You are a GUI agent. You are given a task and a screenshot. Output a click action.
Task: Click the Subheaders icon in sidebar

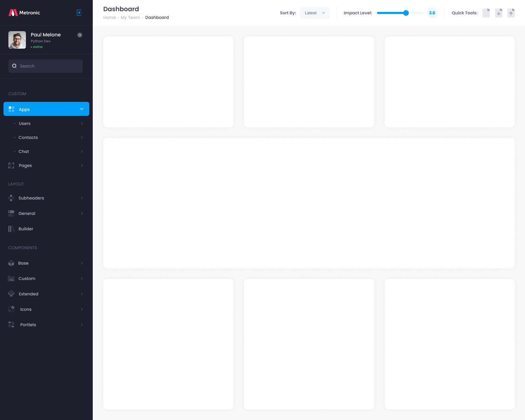(11, 198)
